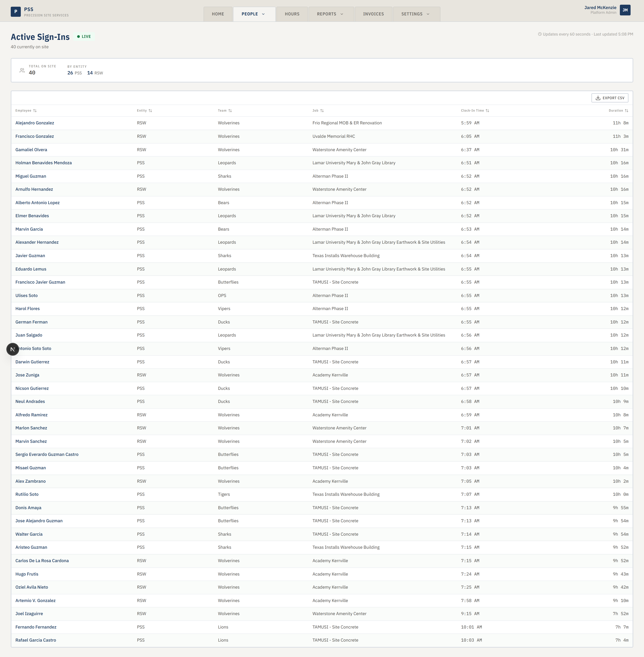Click the OPS team cell
Screen dimensions: 644x657
pos(222,295)
